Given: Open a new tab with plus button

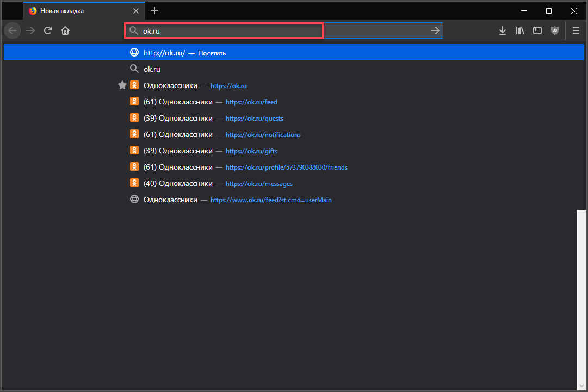Looking at the screenshot, I should click(154, 10).
